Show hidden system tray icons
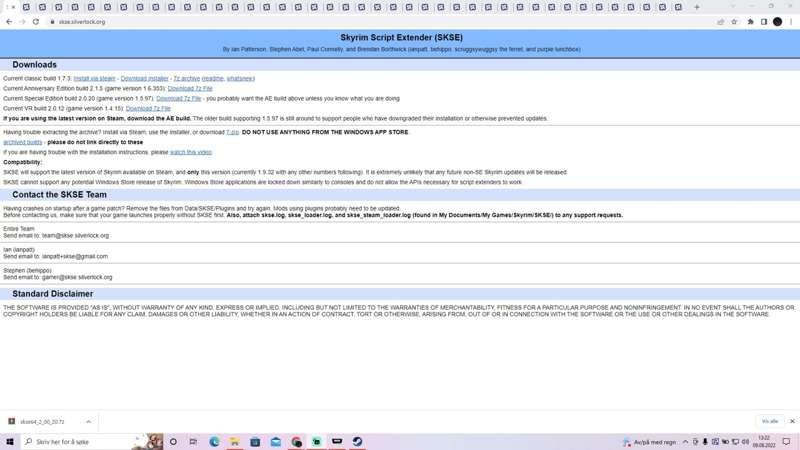 pos(685,441)
